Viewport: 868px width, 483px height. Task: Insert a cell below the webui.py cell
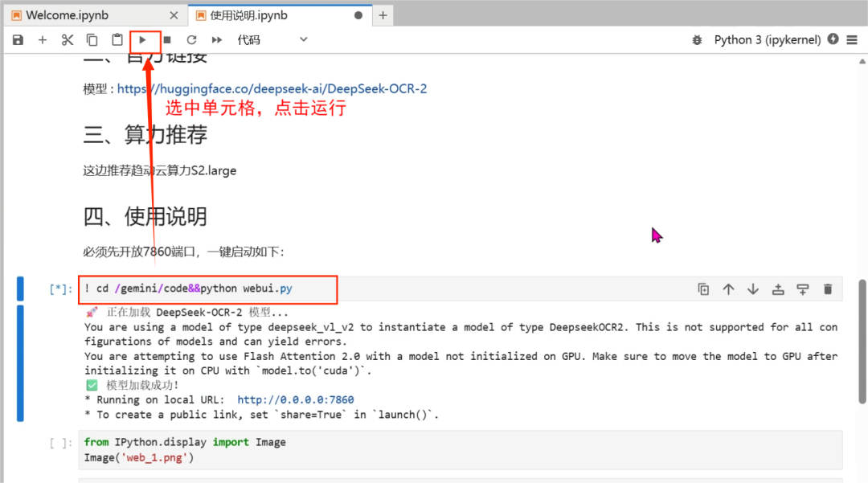[x=803, y=289]
